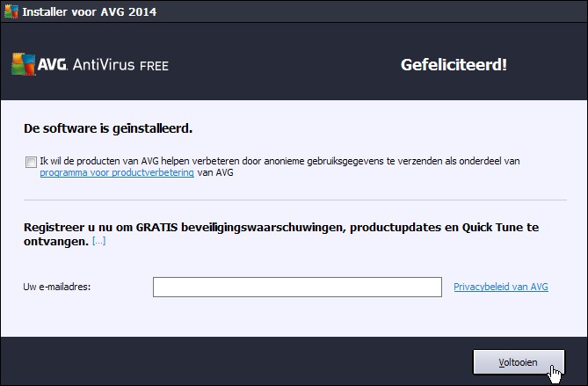Image resolution: width=588 pixels, height=386 pixels.
Task: Click "De software is geïnstalleerd." text
Action: 109,128
